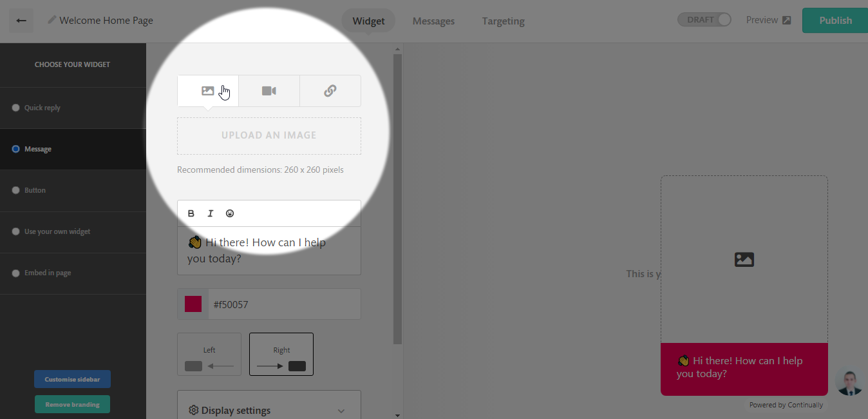Click the Preview external link icon
The image size is (868, 419).
click(787, 19)
